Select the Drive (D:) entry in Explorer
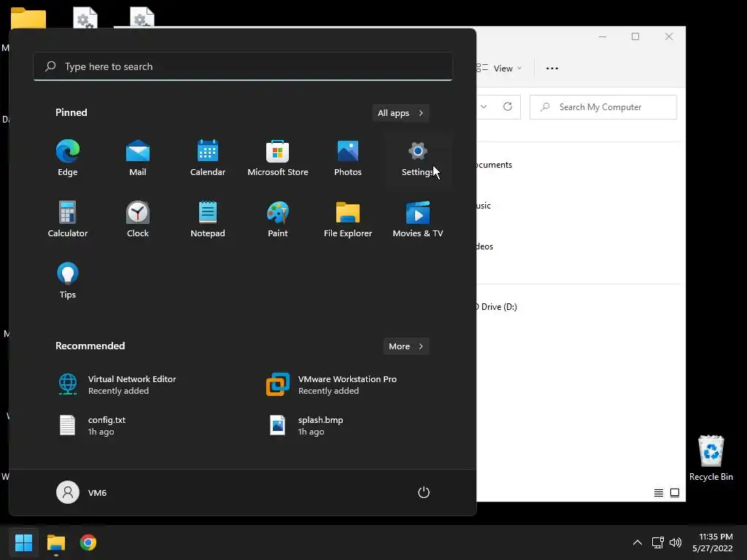The image size is (747, 560). tap(498, 307)
